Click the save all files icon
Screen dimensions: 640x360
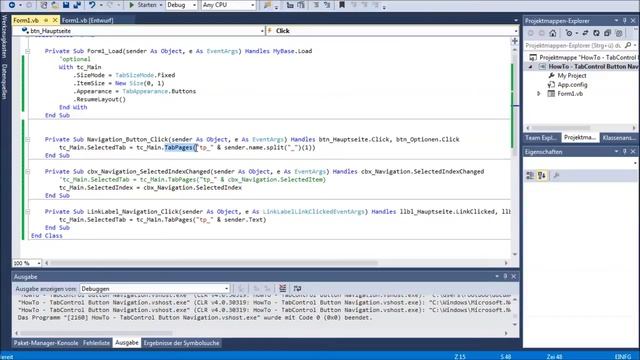tap(77, 5)
